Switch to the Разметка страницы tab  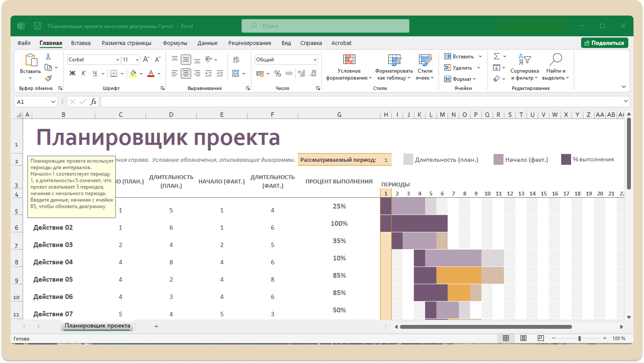point(126,43)
